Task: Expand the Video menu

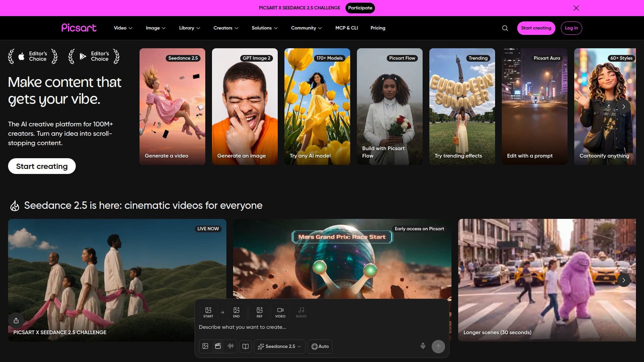Action: coord(123,28)
